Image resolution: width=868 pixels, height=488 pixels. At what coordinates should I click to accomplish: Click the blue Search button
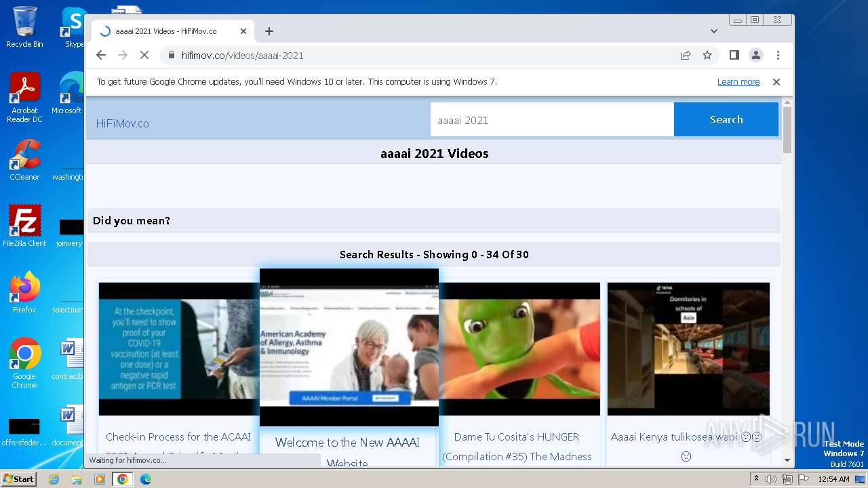tap(726, 119)
